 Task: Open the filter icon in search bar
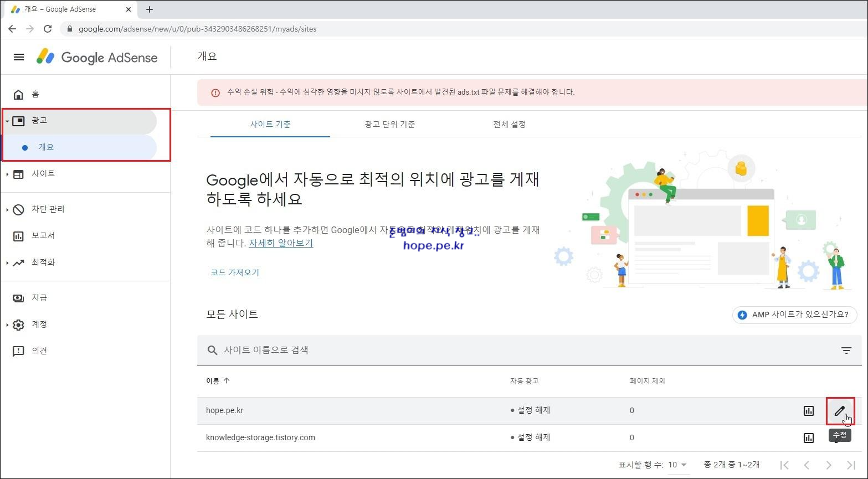846,350
